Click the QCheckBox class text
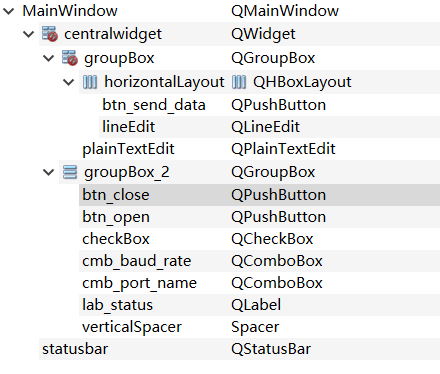 point(272,239)
